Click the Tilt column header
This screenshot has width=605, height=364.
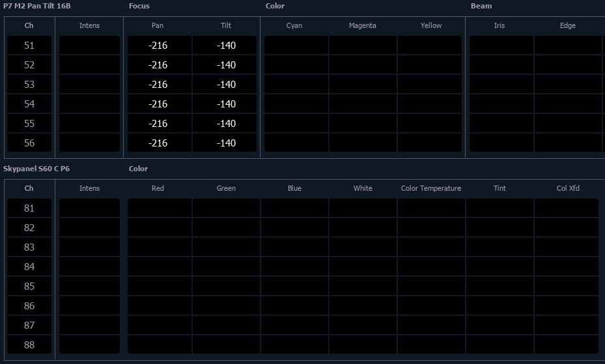(x=226, y=25)
